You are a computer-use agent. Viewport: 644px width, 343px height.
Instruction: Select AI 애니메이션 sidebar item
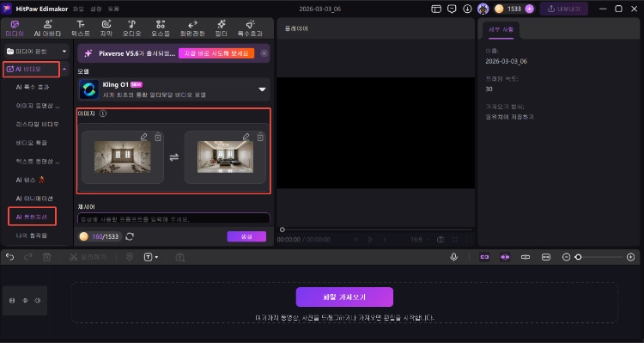pyautogui.click(x=34, y=199)
